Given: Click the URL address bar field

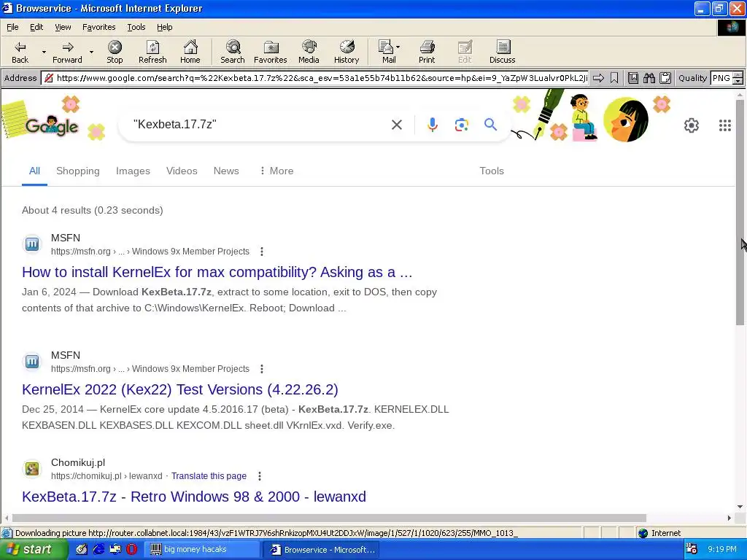Looking at the screenshot, I should (315, 78).
